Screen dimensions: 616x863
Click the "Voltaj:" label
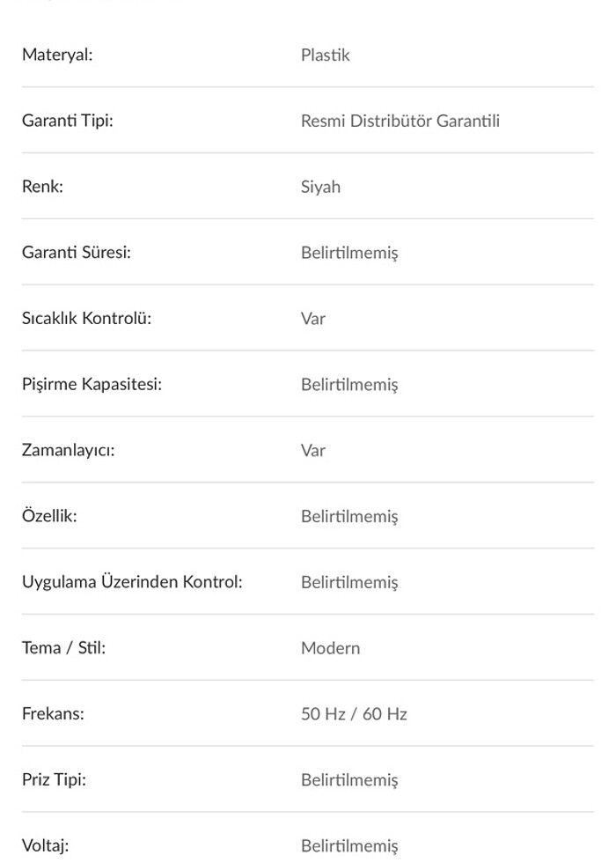tap(45, 845)
